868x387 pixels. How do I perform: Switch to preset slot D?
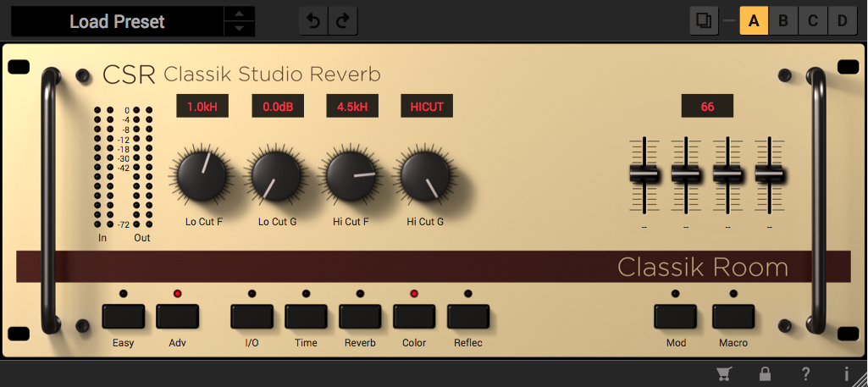[843, 21]
